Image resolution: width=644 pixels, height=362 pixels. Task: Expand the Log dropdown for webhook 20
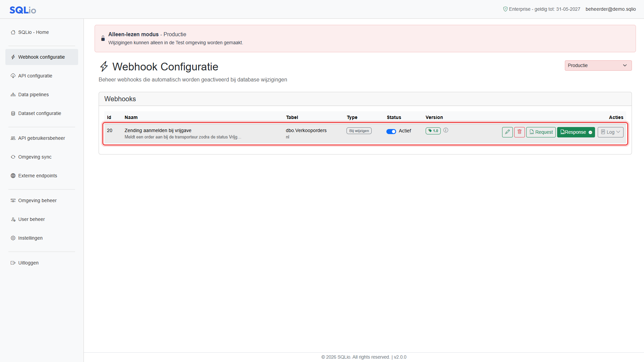coord(610,132)
